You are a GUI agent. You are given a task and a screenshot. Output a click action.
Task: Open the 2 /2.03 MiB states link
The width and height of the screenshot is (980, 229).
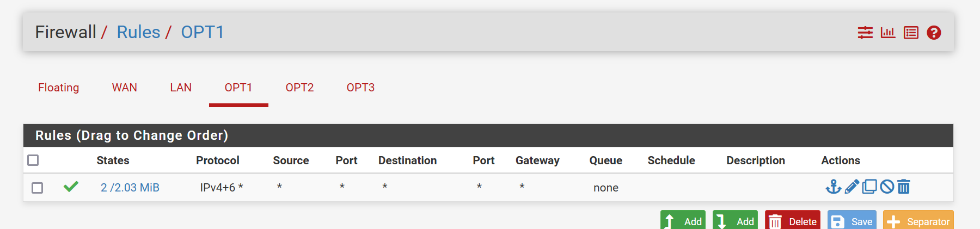tap(130, 188)
